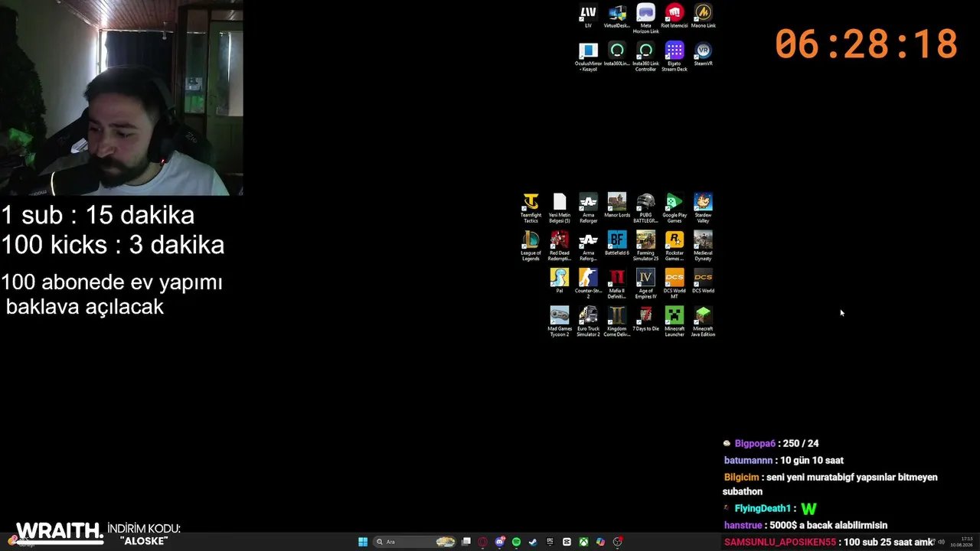Open the Riot İstemcisi shortcut
This screenshot has width=980, height=551.
675,16
